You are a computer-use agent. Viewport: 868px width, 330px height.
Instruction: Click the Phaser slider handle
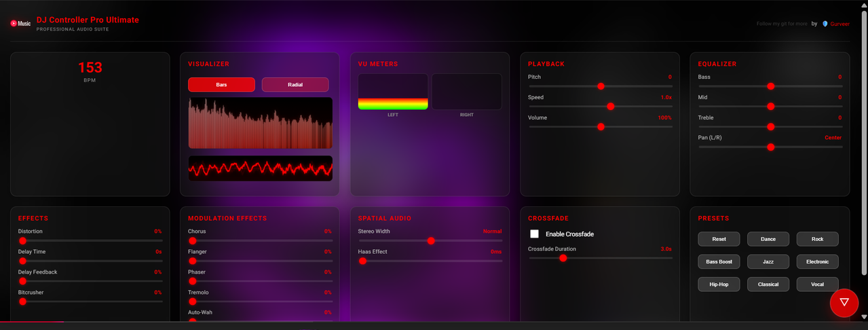click(192, 281)
